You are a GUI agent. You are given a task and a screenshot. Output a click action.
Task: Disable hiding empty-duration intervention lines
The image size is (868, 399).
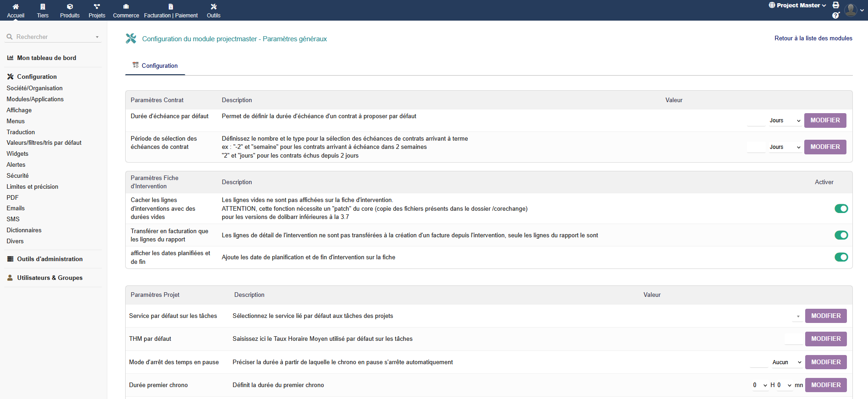tap(841, 209)
